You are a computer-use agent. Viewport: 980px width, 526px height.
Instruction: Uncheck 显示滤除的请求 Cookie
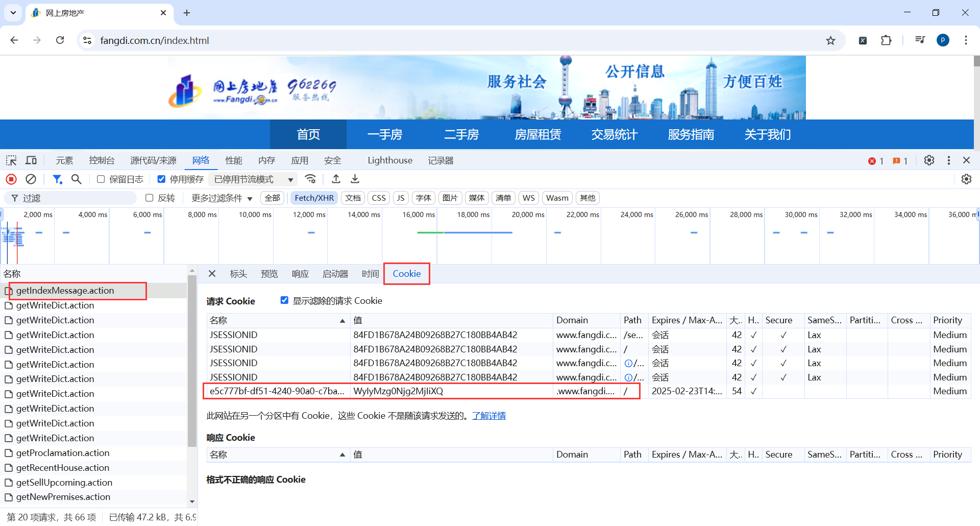[x=284, y=300]
